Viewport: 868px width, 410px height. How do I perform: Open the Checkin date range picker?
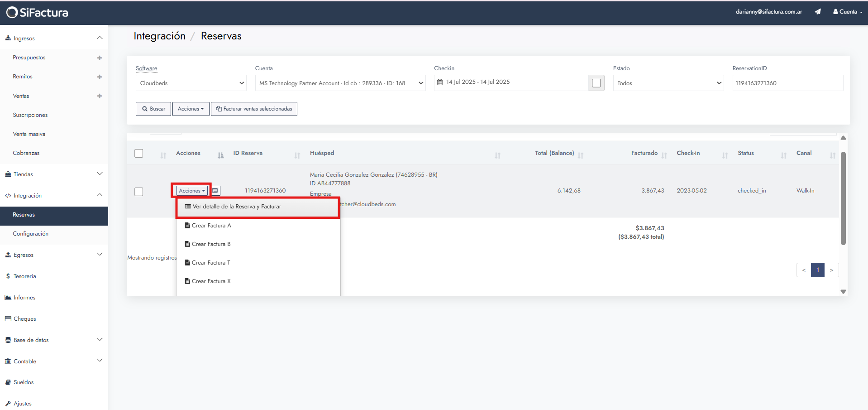[x=511, y=82]
